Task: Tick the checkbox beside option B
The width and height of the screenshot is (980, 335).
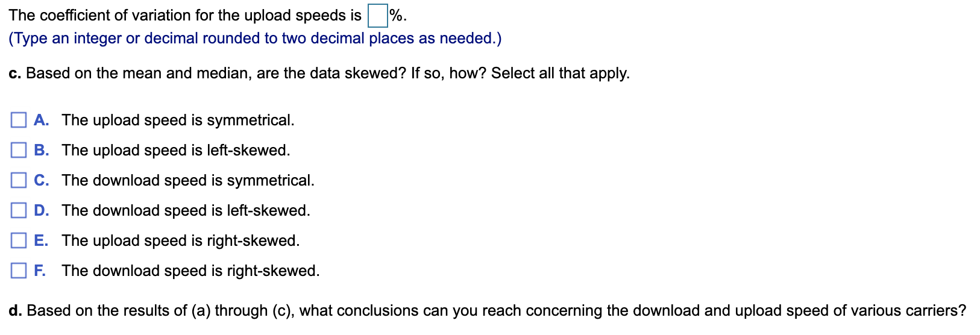Action: pos(19,150)
